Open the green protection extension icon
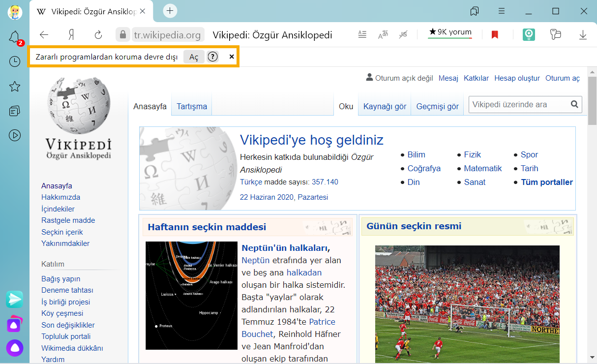 529,34
